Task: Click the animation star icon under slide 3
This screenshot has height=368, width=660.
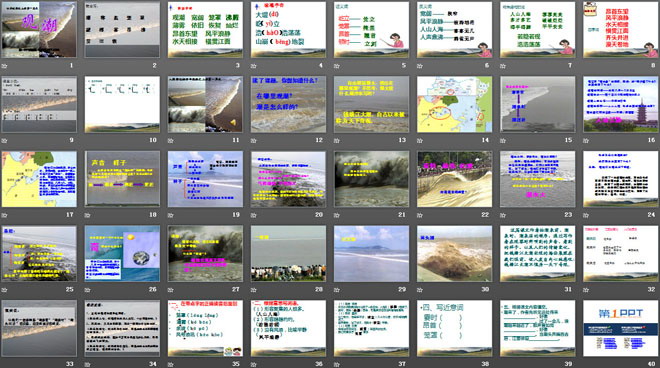Action: (170, 66)
